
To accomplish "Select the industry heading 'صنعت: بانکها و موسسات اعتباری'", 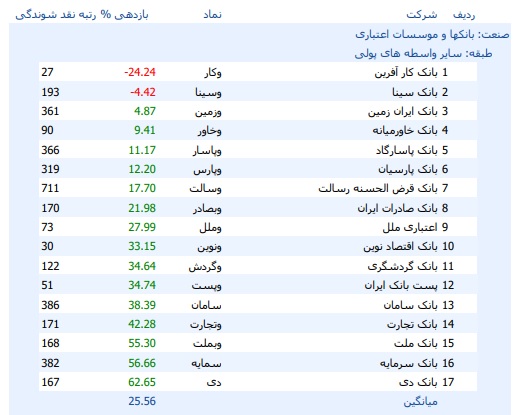I will pyautogui.click(x=432, y=34).
